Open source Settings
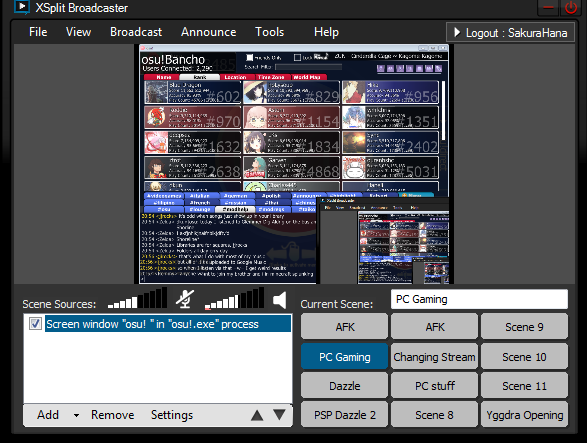 point(172,415)
